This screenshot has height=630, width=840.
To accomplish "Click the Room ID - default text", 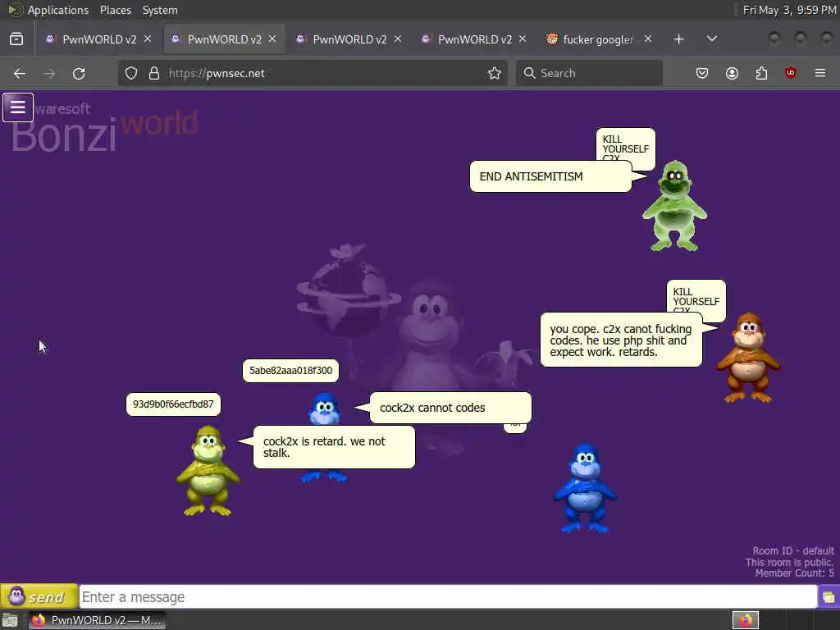I will [x=793, y=550].
